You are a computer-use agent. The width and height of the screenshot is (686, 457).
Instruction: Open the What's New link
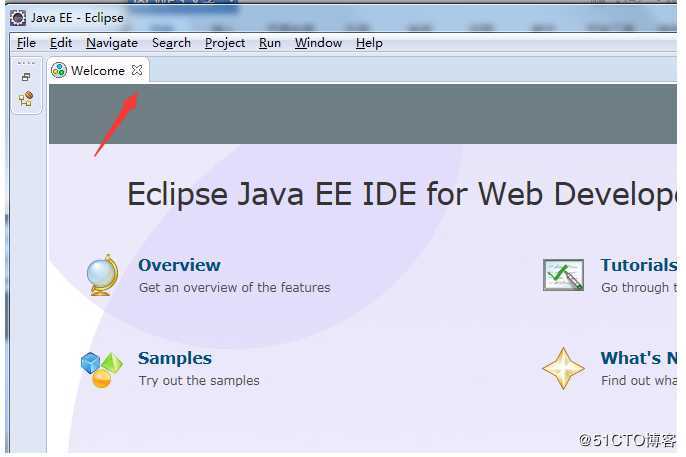pos(638,358)
